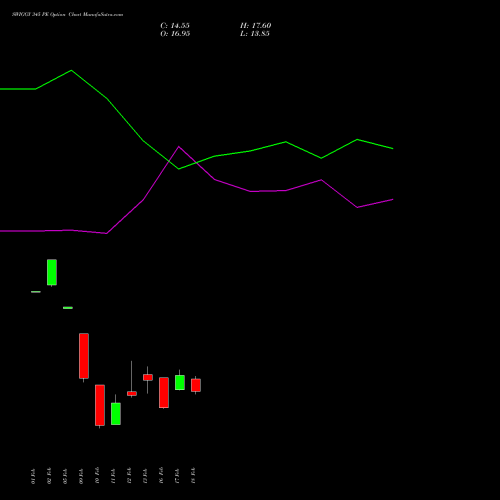Select the green candle on 11 Feb
This screenshot has height=500, width=500.
pos(116,414)
